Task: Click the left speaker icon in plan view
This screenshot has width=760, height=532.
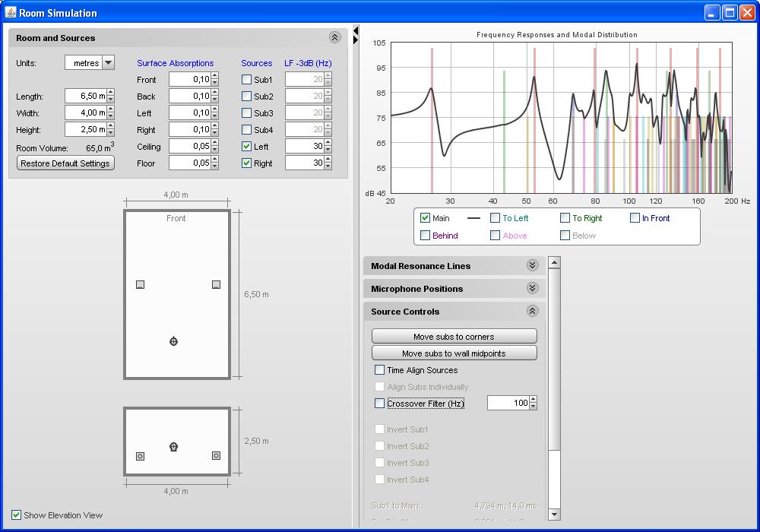Action: click(140, 285)
